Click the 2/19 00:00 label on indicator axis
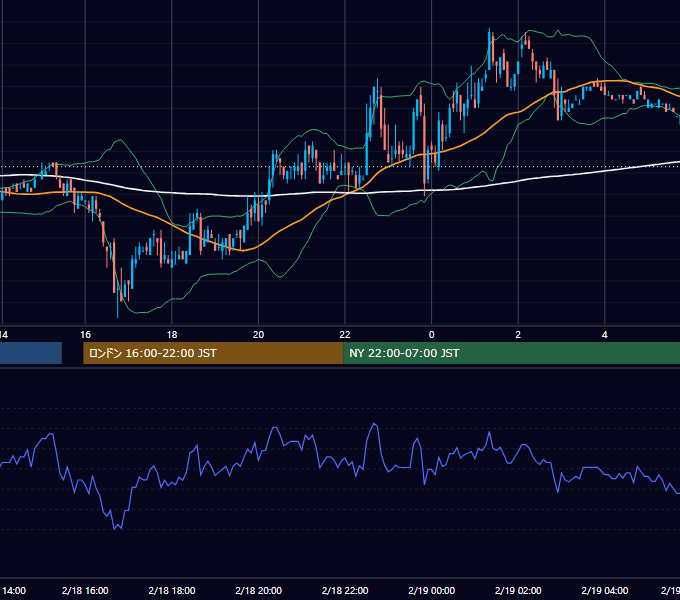 point(432,591)
